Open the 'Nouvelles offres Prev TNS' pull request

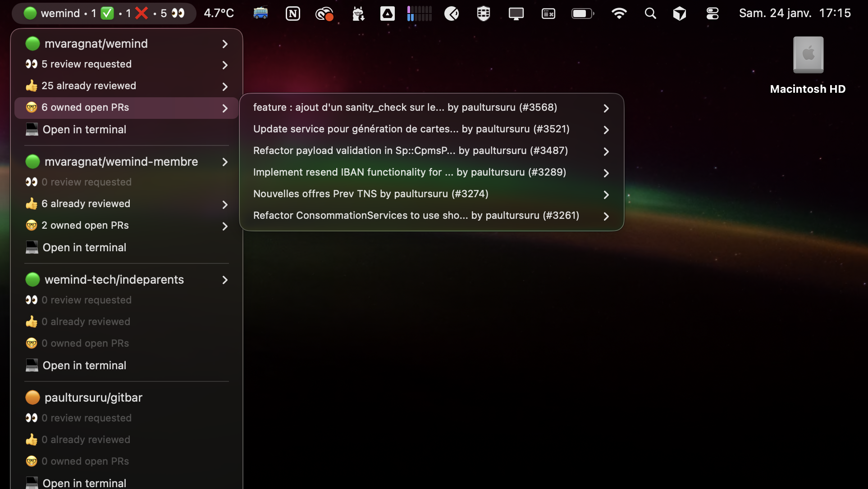point(370,194)
